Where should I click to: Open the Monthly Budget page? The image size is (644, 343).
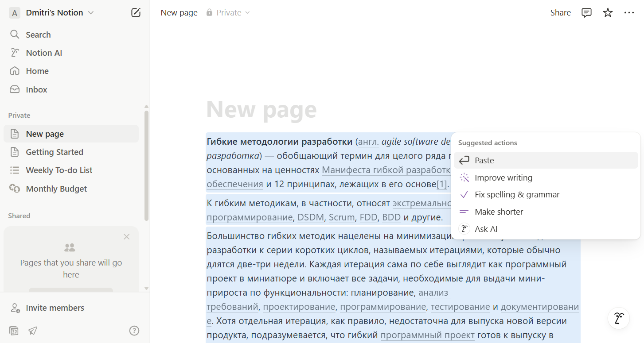click(x=56, y=189)
